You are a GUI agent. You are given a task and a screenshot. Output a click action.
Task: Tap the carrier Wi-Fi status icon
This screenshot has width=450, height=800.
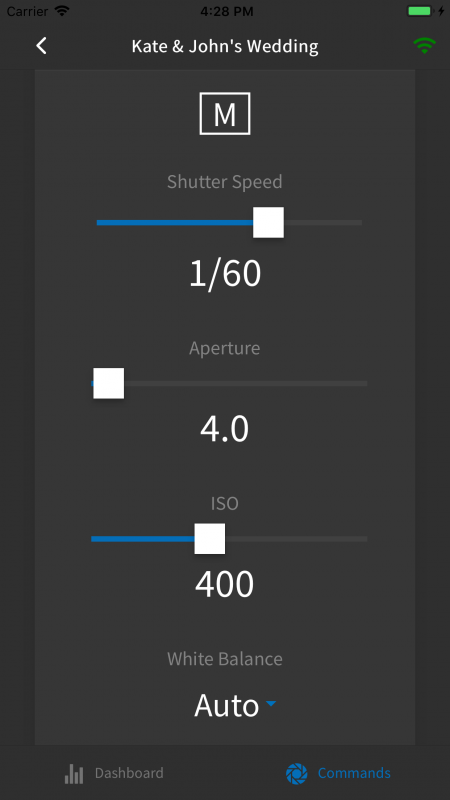[62, 11]
